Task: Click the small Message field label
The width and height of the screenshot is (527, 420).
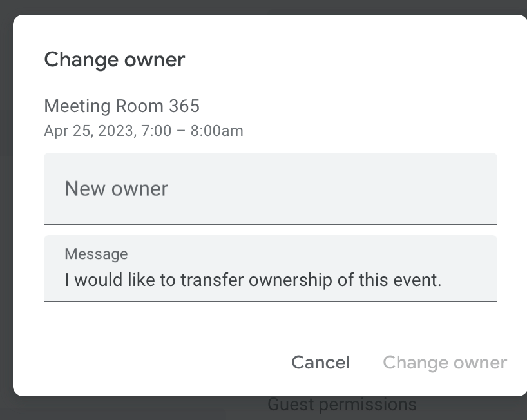Action: (x=96, y=254)
